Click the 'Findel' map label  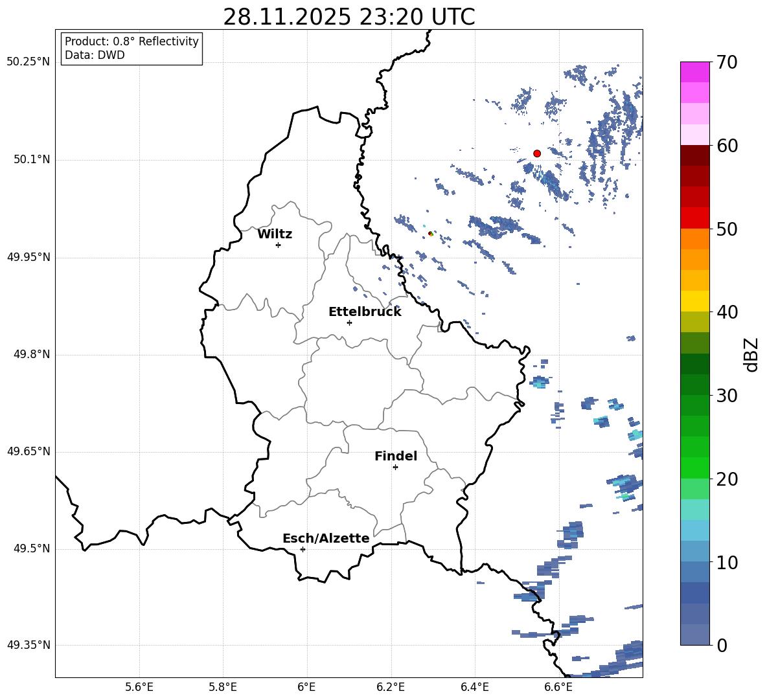point(396,456)
